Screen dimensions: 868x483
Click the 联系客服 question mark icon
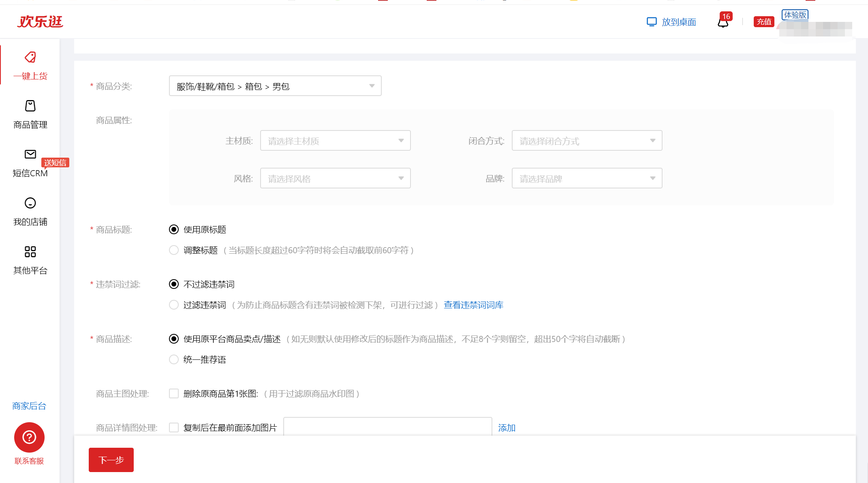click(x=29, y=437)
